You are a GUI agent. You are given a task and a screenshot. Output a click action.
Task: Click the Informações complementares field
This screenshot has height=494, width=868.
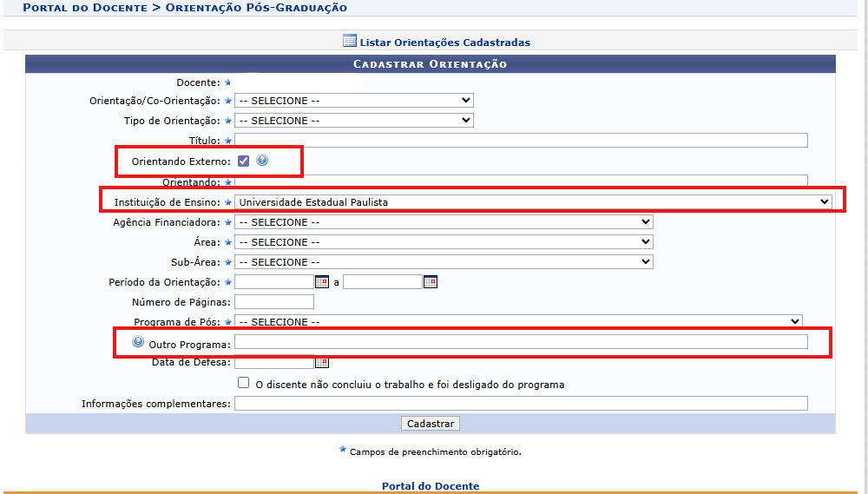click(x=521, y=403)
